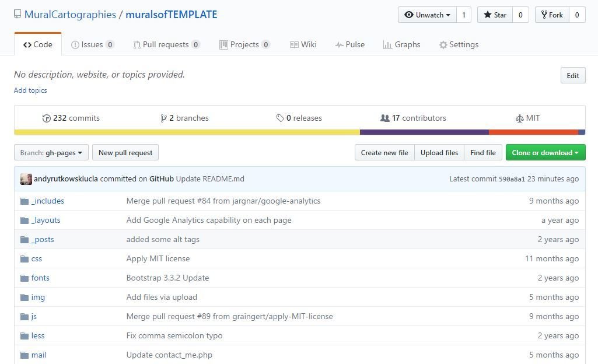The image size is (598, 364).
Task: Open the muralsofTEMPLATE repository link
Action: click(172, 15)
